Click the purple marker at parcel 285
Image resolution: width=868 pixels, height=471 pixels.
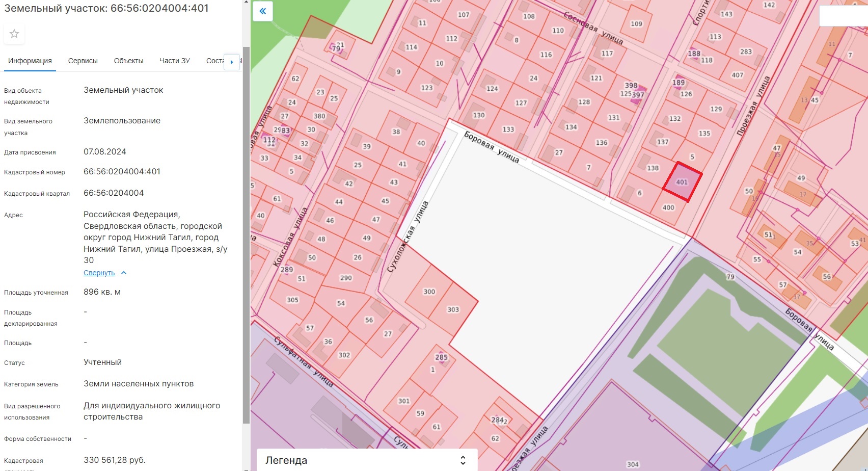pyautogui.click(x=441, y=357)
